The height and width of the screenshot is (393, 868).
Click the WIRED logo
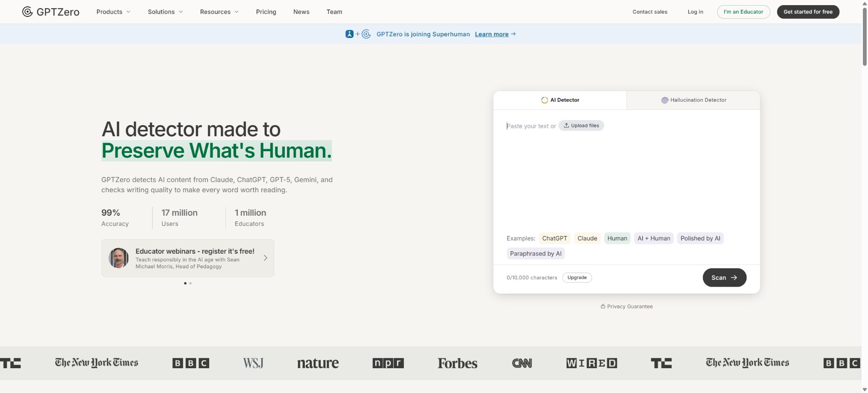tap(592, 363)
